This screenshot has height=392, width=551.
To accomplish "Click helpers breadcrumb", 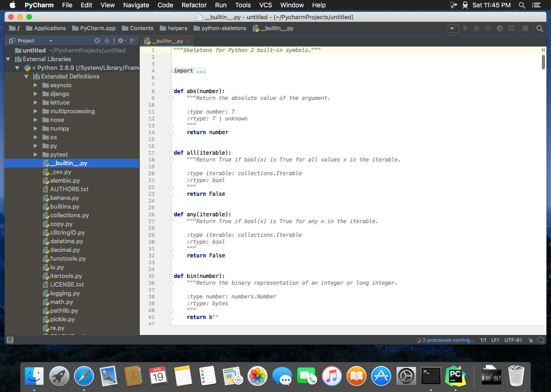I will (x=174, y=28).
